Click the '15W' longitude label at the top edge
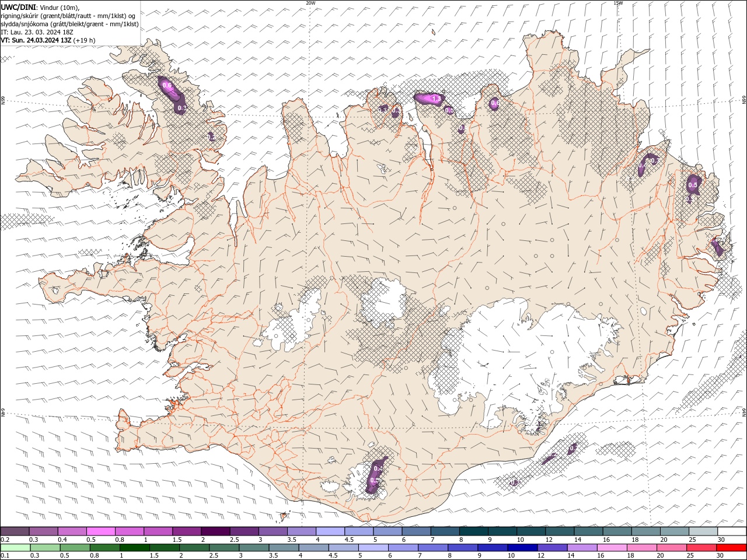 coord(618,3)
